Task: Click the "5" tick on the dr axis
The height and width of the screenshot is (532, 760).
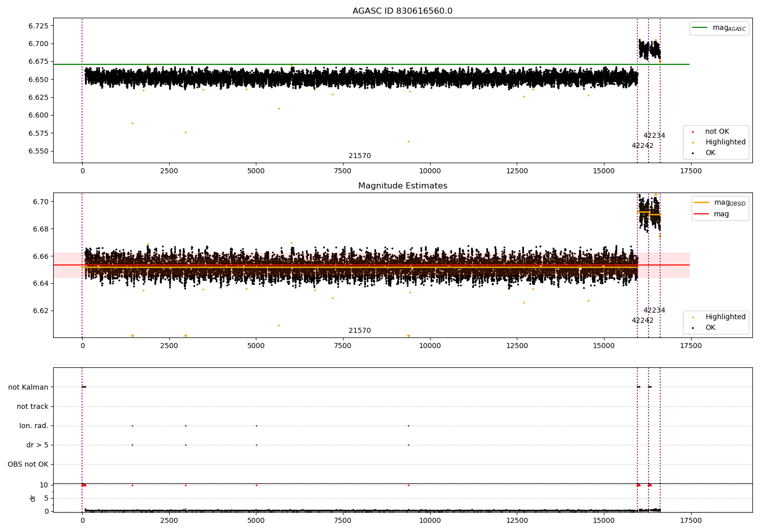Action: [46, 498]
